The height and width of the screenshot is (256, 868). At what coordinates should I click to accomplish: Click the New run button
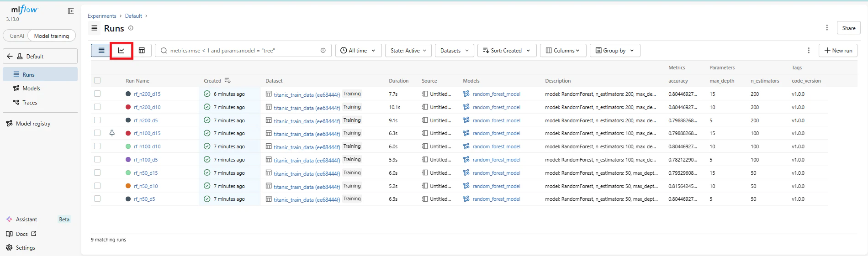point(838,51)
